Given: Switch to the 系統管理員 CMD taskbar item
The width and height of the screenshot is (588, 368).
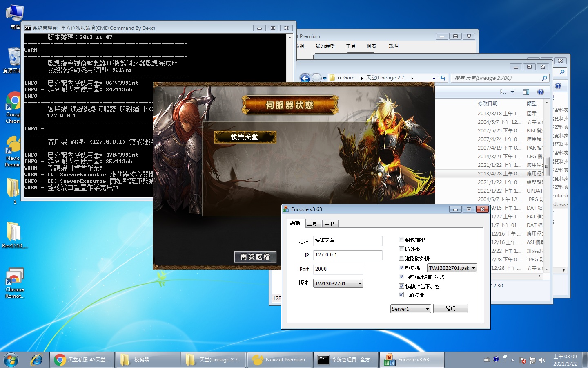Looking at the screenshot, I should tap(346, 360).
